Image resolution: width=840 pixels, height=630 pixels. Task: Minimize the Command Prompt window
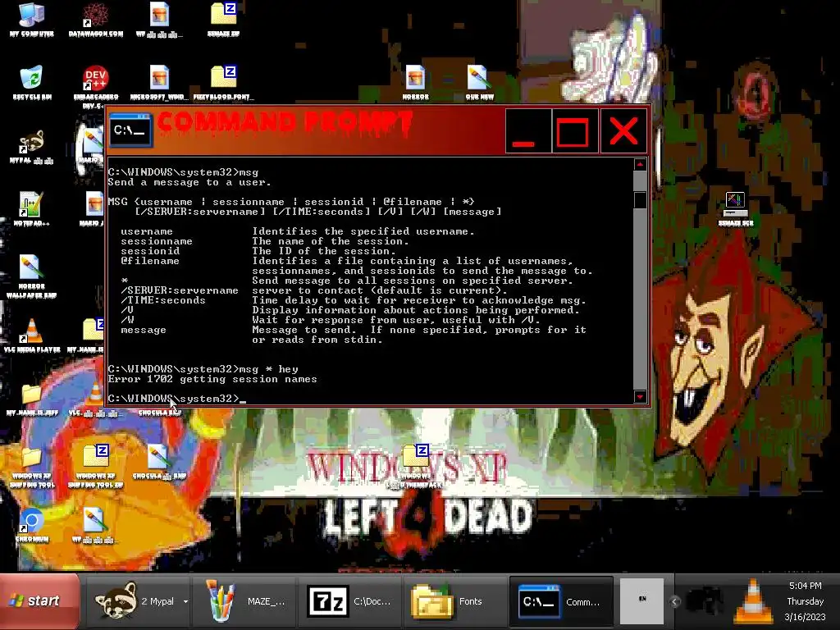[x=528, y=131]
